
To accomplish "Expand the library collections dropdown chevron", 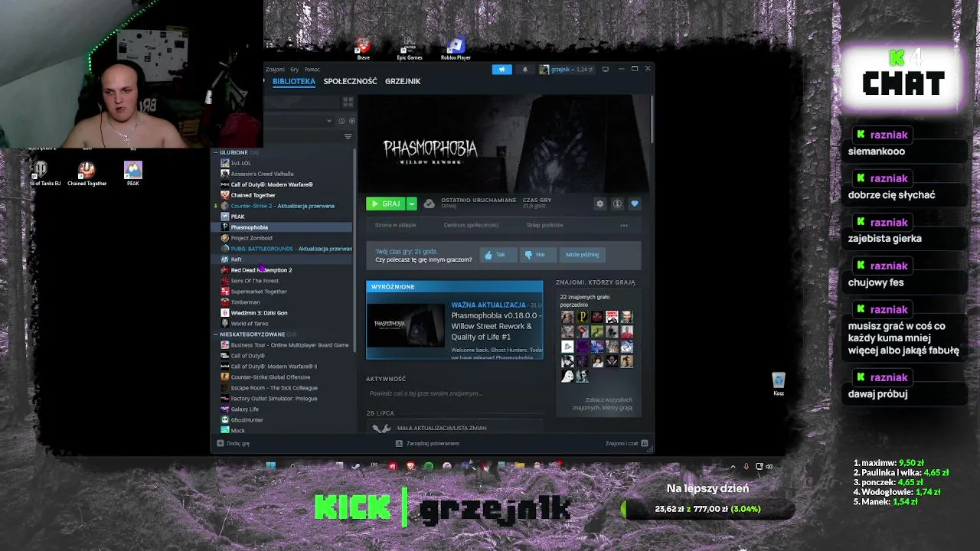I will pyautogui.click(x=330, y=121).
